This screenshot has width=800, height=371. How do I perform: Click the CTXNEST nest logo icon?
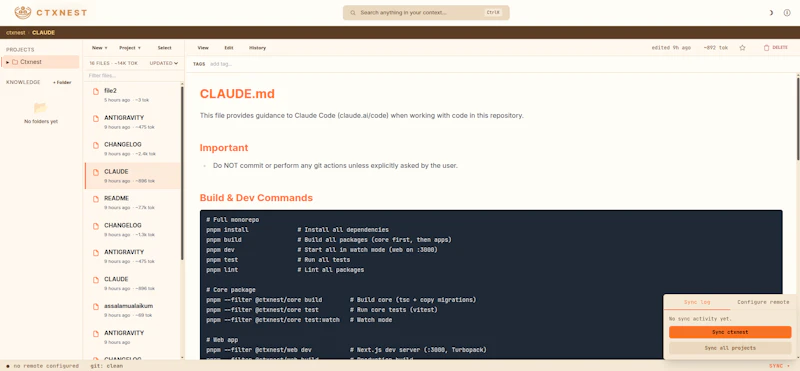point(22,12)
